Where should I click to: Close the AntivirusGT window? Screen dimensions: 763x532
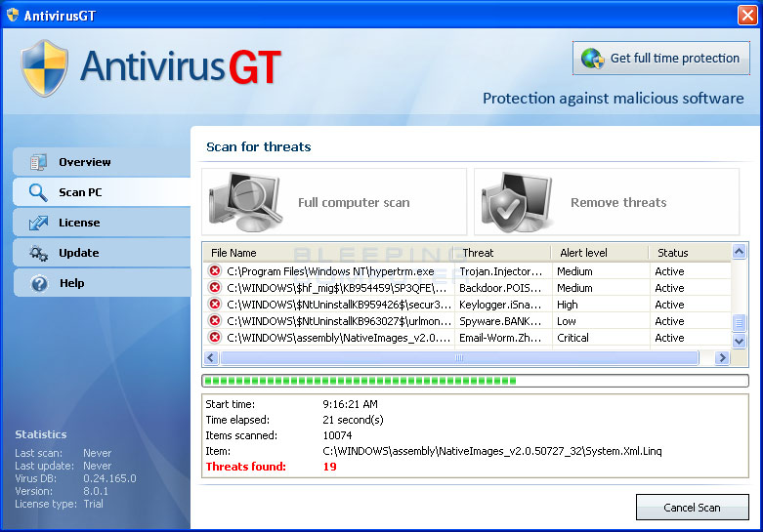click(x=747, y=15)
